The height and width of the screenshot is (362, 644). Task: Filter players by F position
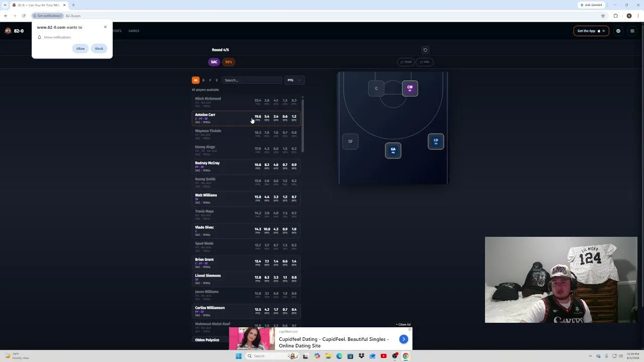210,80
